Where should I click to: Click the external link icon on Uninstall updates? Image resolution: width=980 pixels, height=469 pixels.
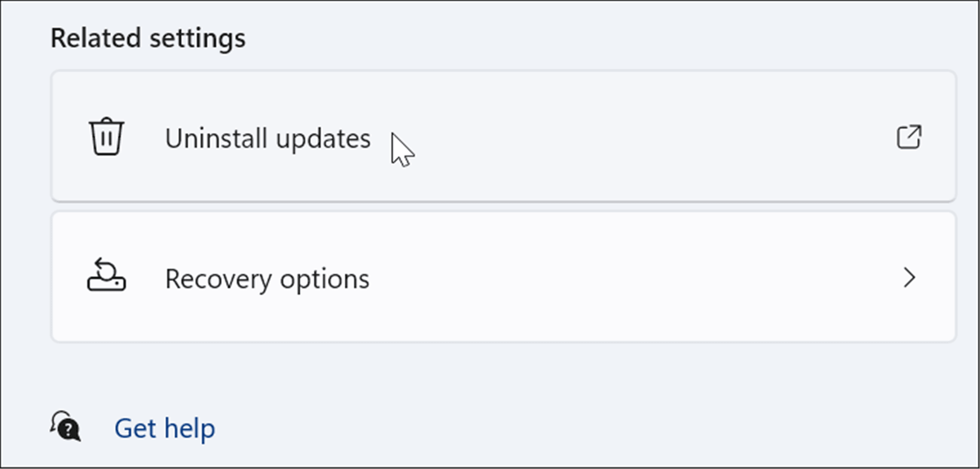909,137
